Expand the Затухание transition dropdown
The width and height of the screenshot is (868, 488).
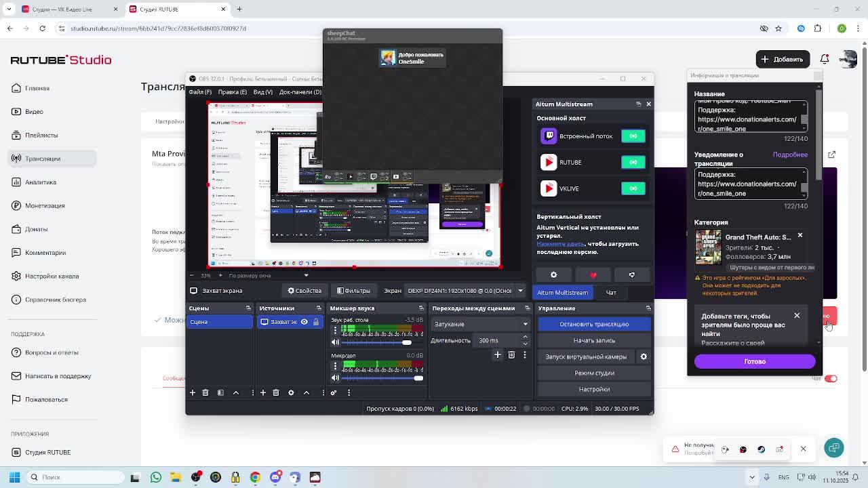(x=481, y=325)
